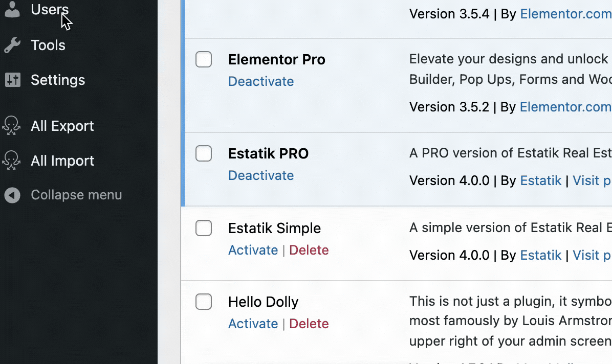The image size is (612, 364).
Task: Tick the Elementor Pro checkbox
Action: coord(204,60)
